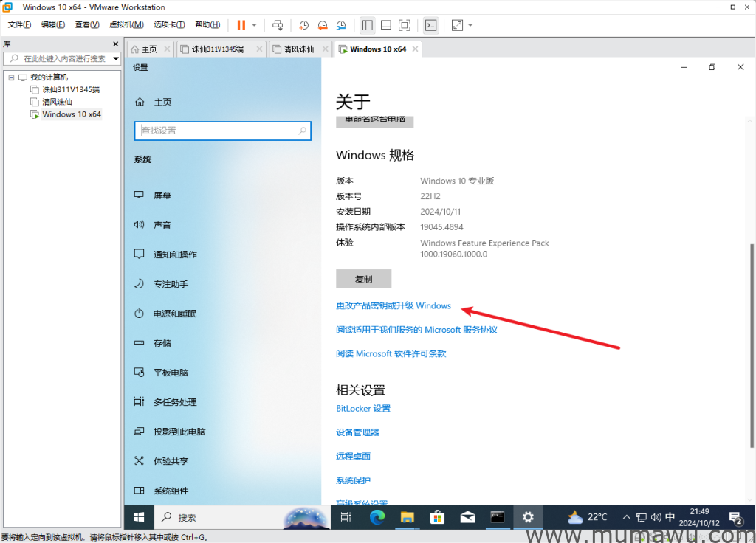The height and width of the screenshot is (543, 756).
Task: Click the VMware pause virtual machine button
Action: tap(241, 25)
